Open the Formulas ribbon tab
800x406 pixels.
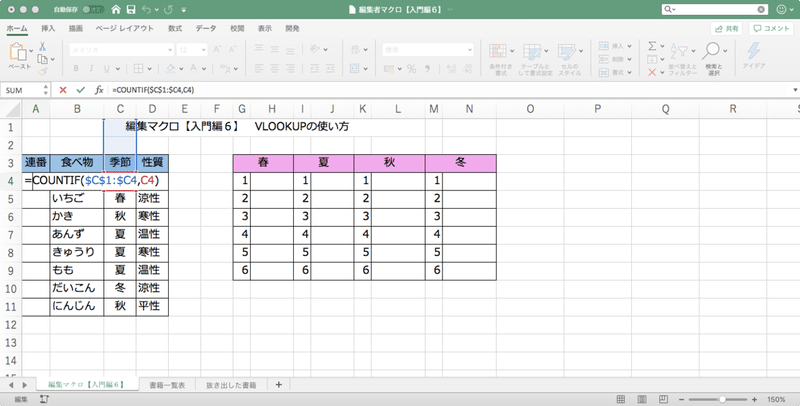[175, 29]
